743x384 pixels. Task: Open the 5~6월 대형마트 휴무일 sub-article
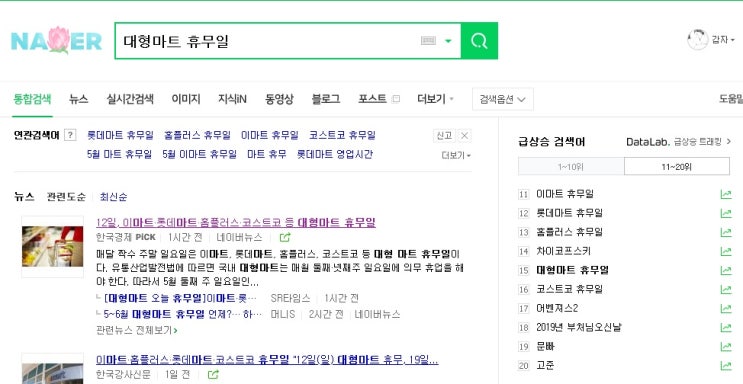pyautogui.click(x=182, y=314)
